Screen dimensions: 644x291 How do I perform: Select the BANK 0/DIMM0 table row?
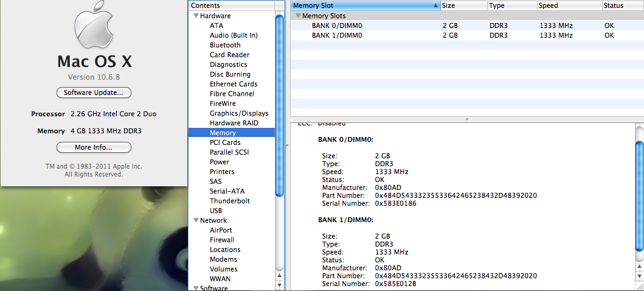(467, 26)
